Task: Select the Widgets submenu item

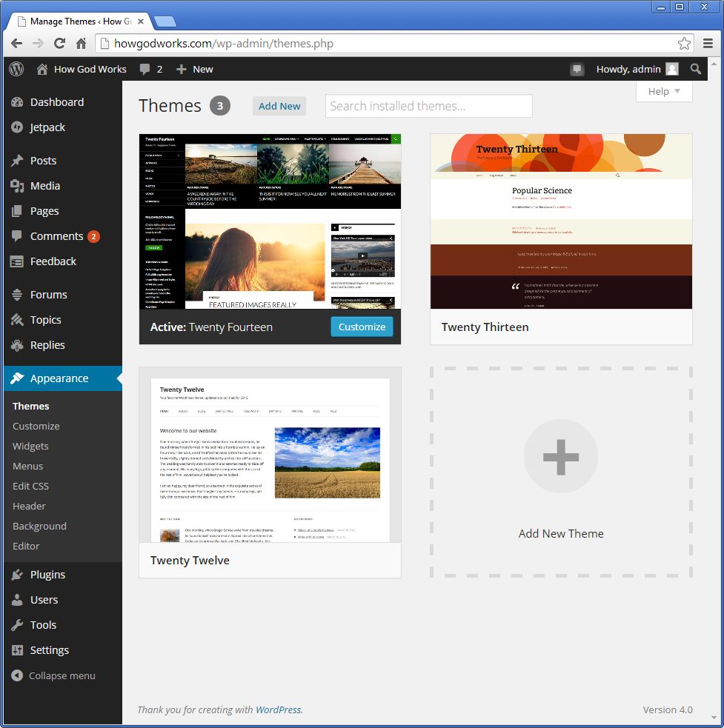Action: coord(30,446)
